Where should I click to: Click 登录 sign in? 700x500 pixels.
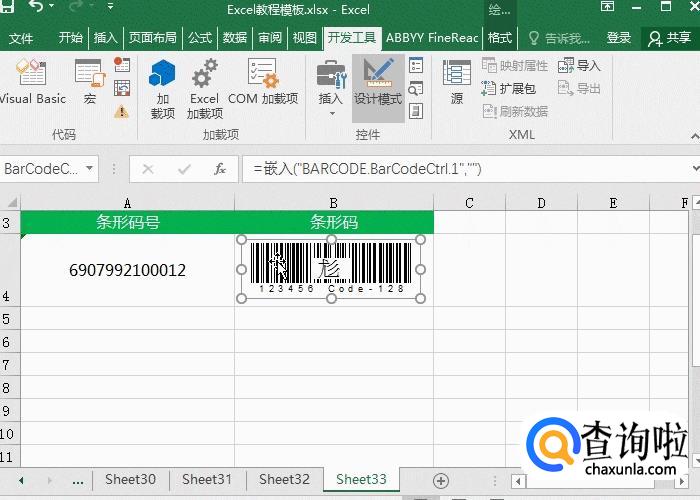[619, 38]
